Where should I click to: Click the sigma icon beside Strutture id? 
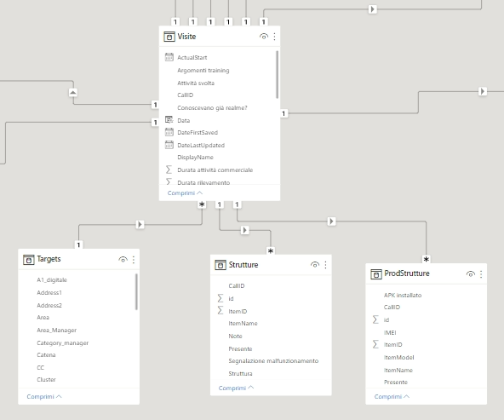[220, 298]
